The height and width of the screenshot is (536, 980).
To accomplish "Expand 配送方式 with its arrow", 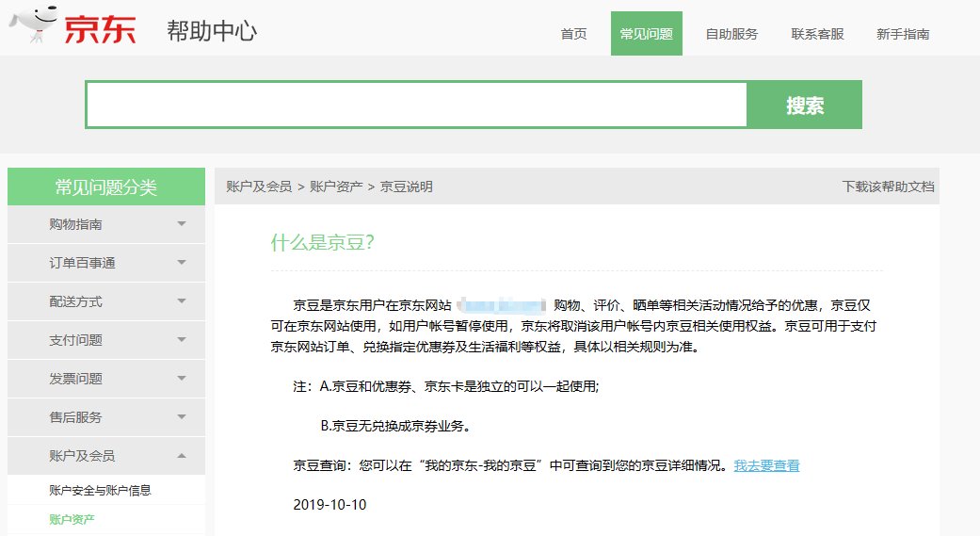I will coord(182,300).
